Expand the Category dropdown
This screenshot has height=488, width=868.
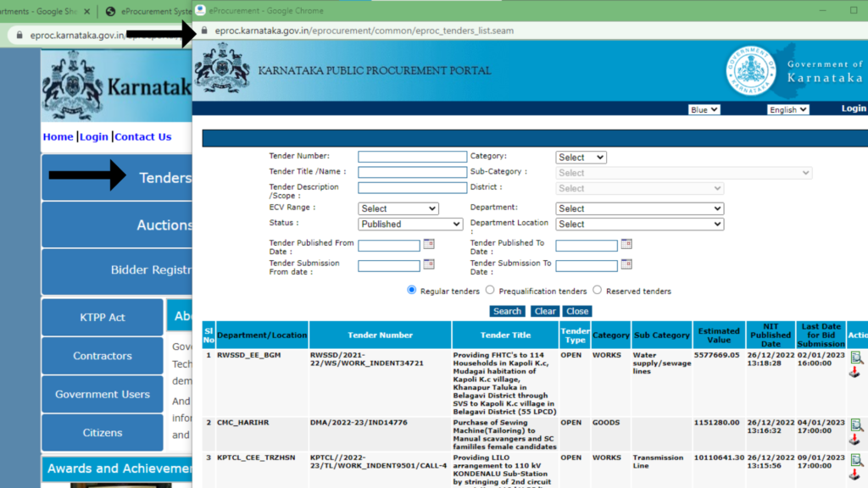(x=581, y=158)
